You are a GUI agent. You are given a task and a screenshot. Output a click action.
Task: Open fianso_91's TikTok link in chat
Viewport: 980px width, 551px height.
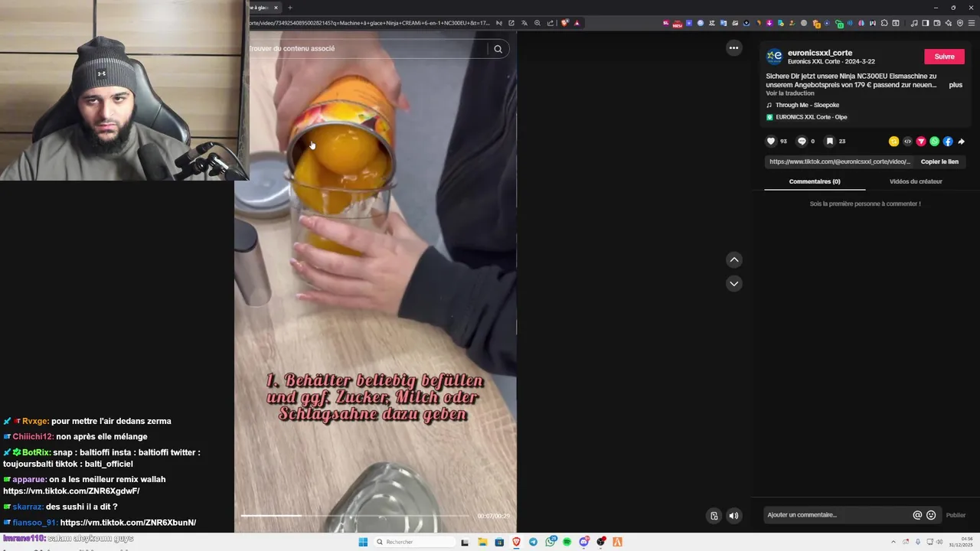pos(128,523)
